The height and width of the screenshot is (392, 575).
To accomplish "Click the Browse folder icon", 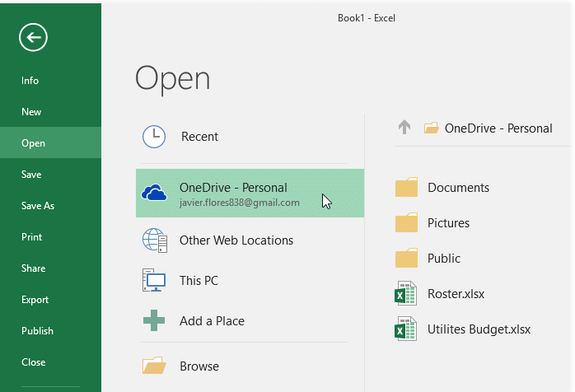I will click(x=154, y=365).
